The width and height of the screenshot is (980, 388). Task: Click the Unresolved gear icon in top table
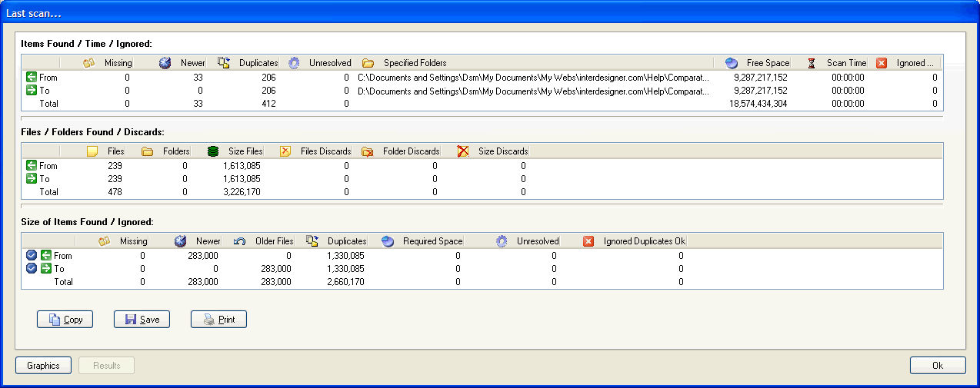294,63
